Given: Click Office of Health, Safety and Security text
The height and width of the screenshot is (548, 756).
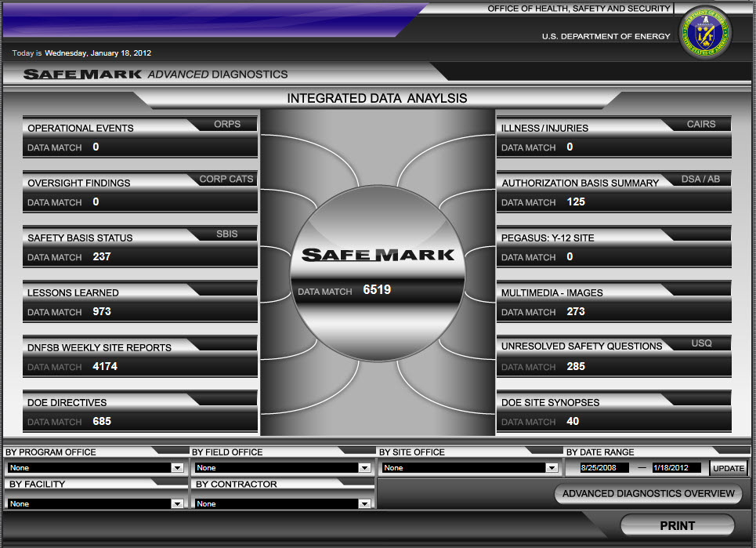Looking at the screenshot, I should click(579, 9).
